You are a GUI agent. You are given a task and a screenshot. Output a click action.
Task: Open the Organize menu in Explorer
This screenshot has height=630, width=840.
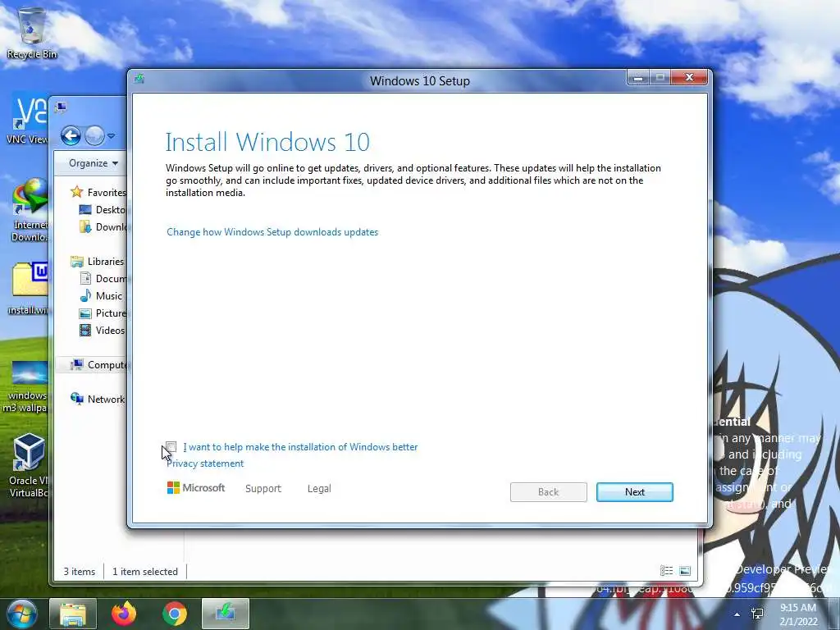94,163
